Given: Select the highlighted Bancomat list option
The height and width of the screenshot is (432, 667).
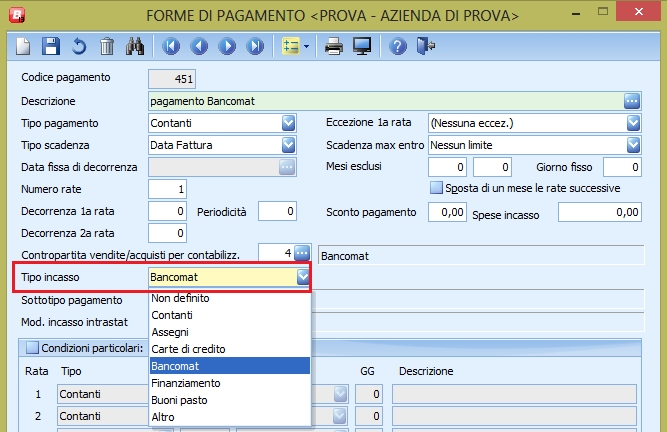Looking at the screenshot, I should point(230,366).
